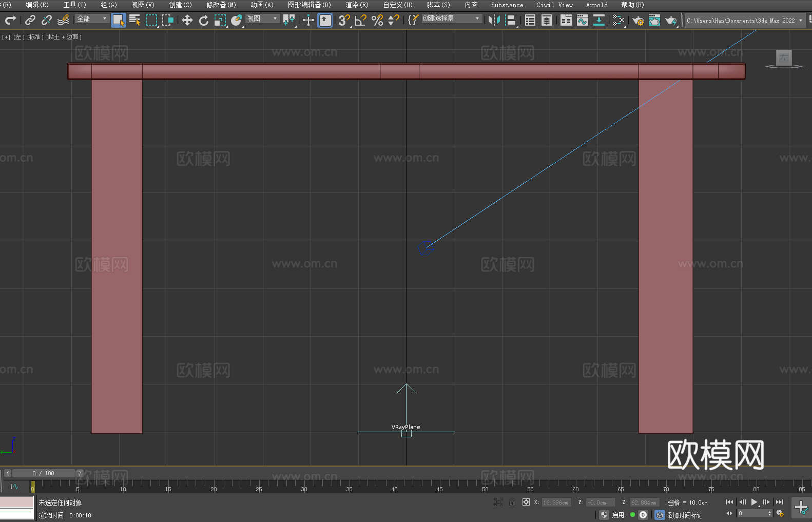
Task: Open Render Setup teapot icon
Action: (638, 20)
